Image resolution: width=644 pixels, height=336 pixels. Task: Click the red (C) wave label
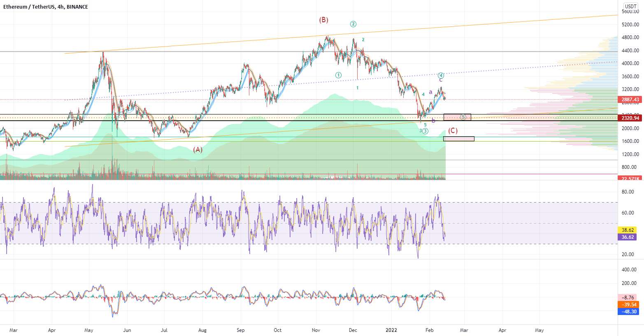pyautogui.click(x=453, y=131)
